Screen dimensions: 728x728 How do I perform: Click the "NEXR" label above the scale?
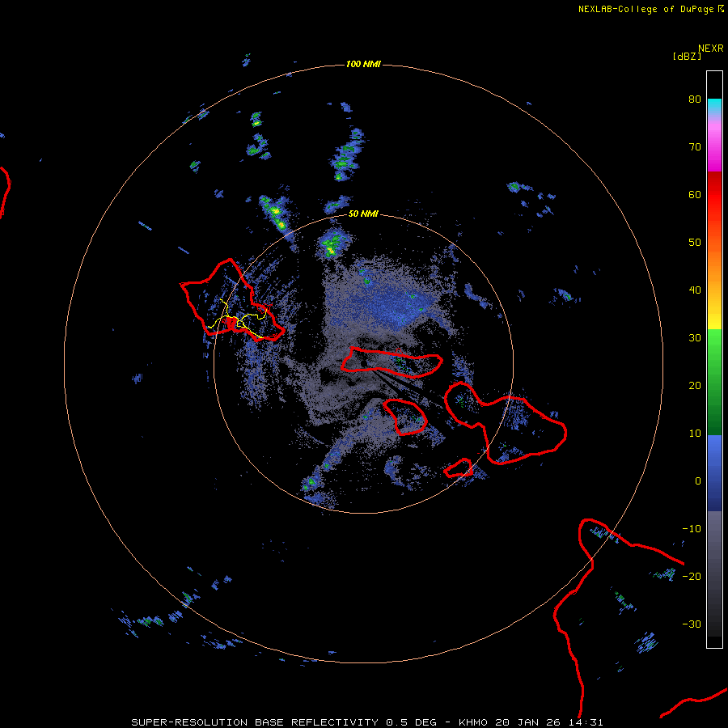pos(711,49)
